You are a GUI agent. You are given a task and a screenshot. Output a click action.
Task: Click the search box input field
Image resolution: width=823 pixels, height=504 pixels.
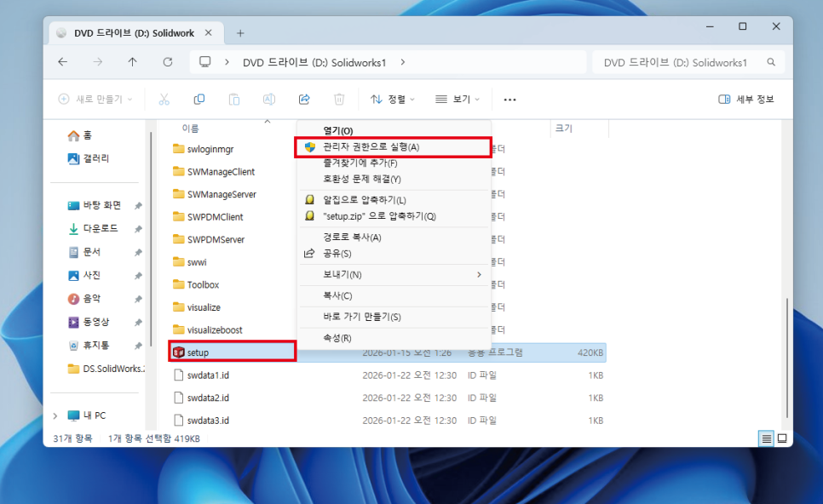(x=688, y=62)
